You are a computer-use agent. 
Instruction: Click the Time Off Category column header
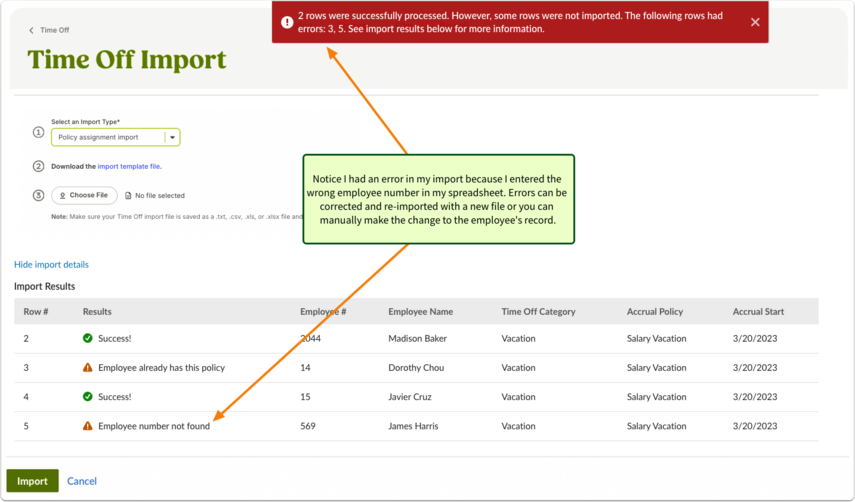pyautogui.click(x=538, y=311)
